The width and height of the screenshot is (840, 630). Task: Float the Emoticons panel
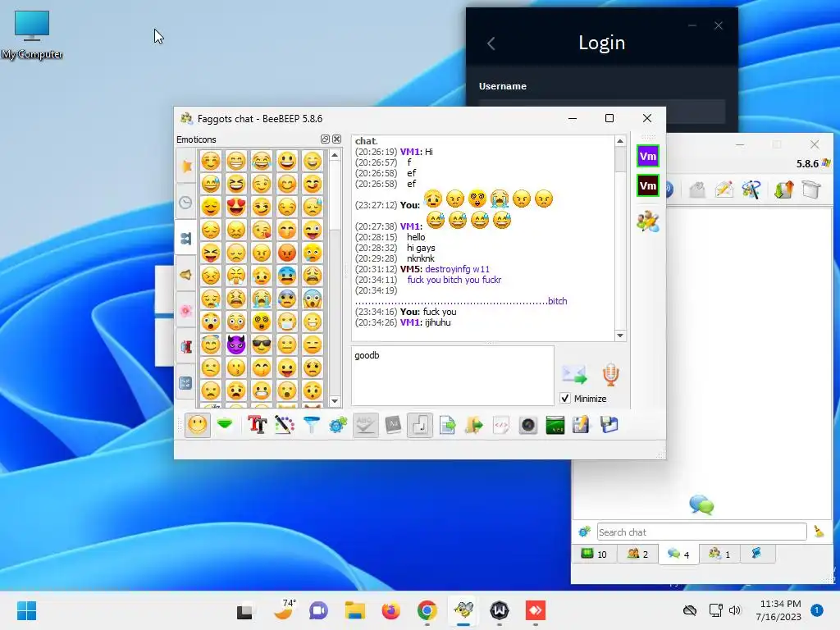click(x=325, y=139)
